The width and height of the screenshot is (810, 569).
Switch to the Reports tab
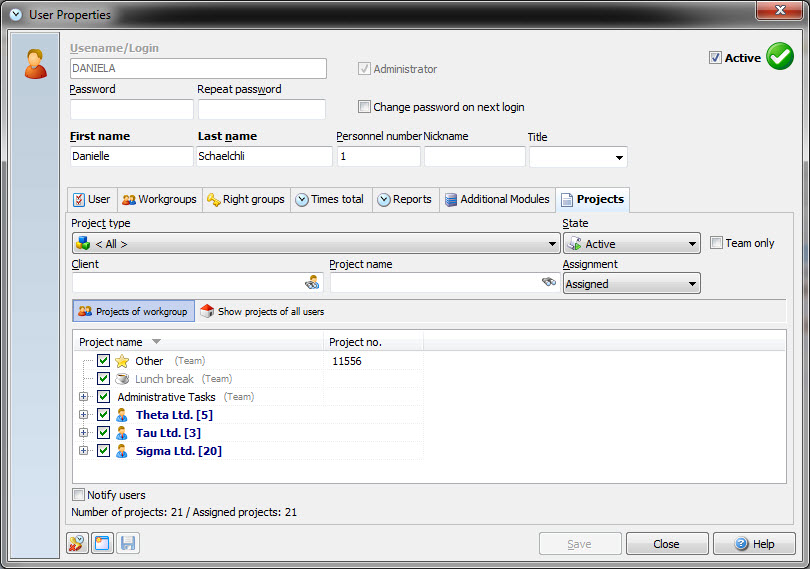(406, 199)
